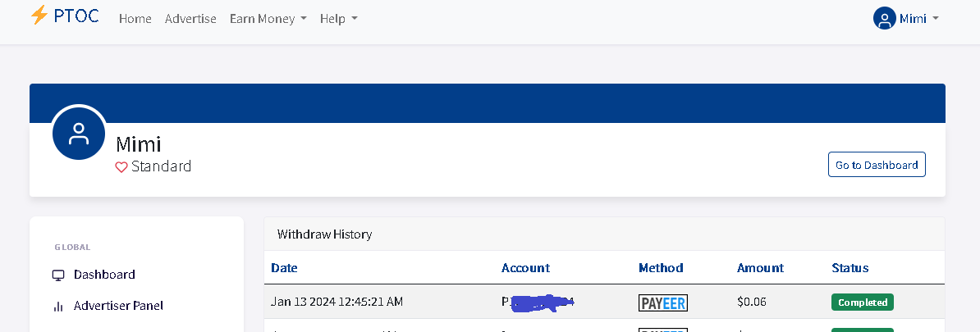The width and height of the screenshot is (980, 332).
Task: Click the PTOC brand name text
Action: (76, 16)
